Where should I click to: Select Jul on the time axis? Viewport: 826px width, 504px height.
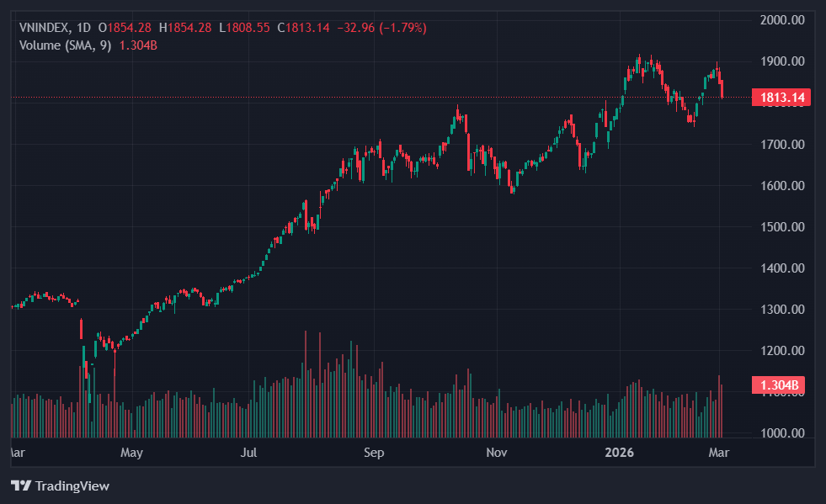click(x=248, y=453)
